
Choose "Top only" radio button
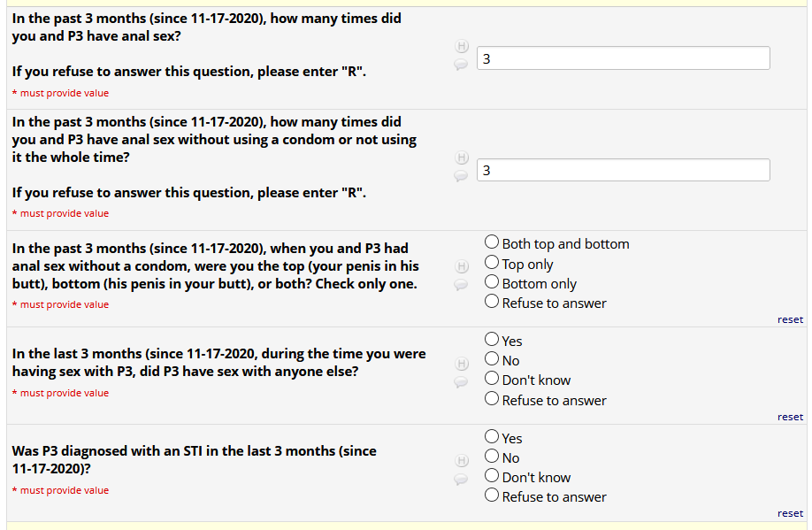tap(492, 263)
